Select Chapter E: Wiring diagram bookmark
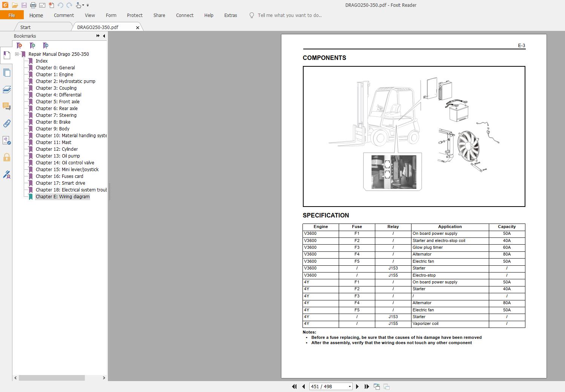This screenshot has height=392, width=565. pos(63,196)
